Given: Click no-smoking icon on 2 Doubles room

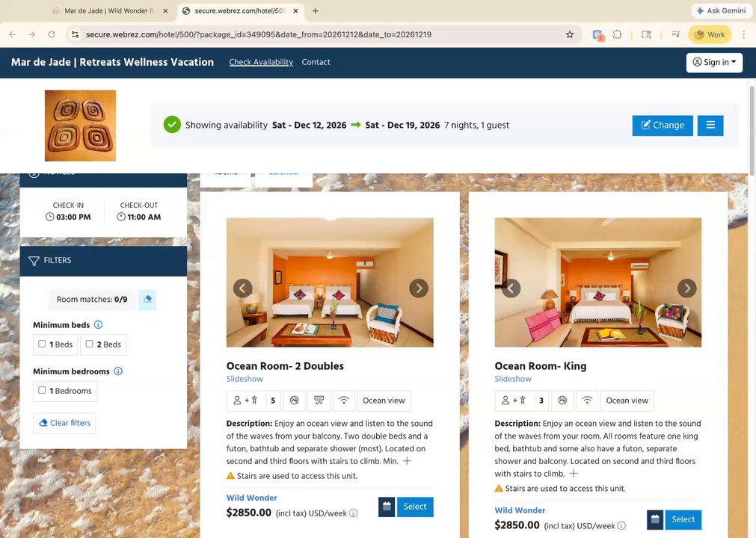Looking at the screenshot, I should (x=294, y=401).
